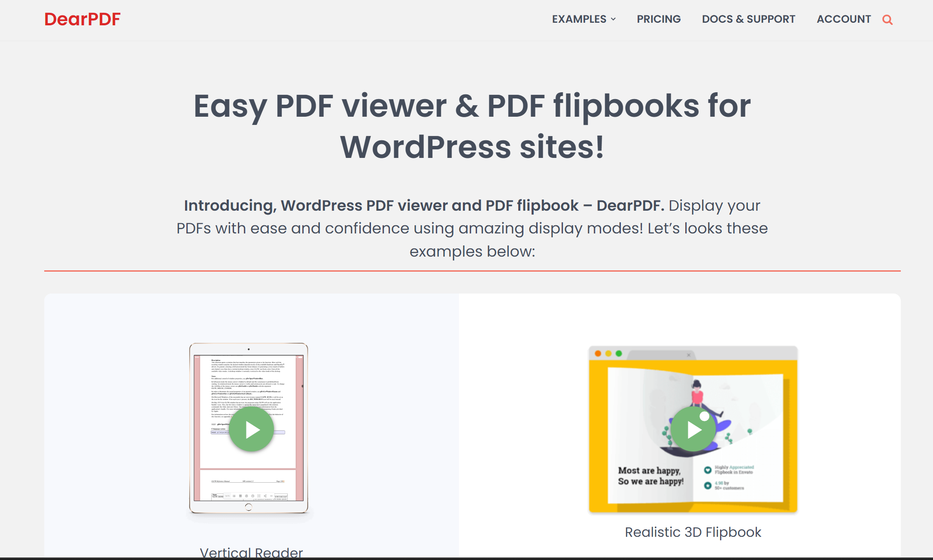Viewport: 933px width, 560px height.
Task: Click the heart icon on the flipbook page
Action: point(708,470)
